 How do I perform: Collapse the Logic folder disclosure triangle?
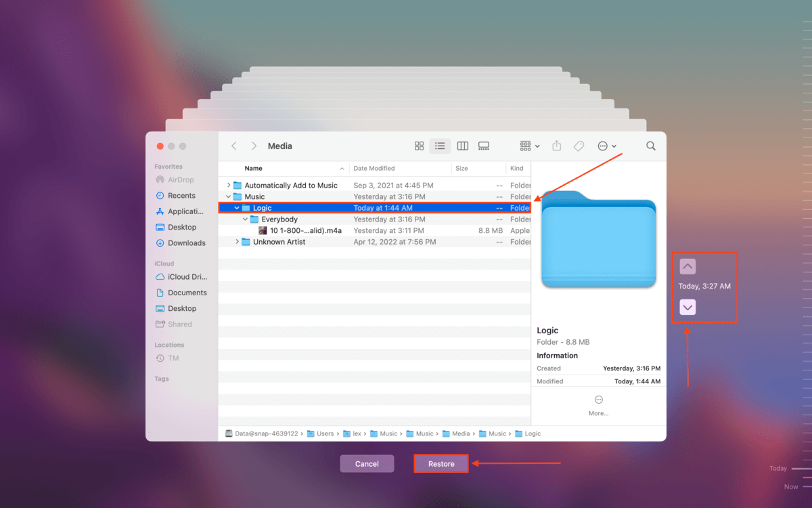[237, 208]
